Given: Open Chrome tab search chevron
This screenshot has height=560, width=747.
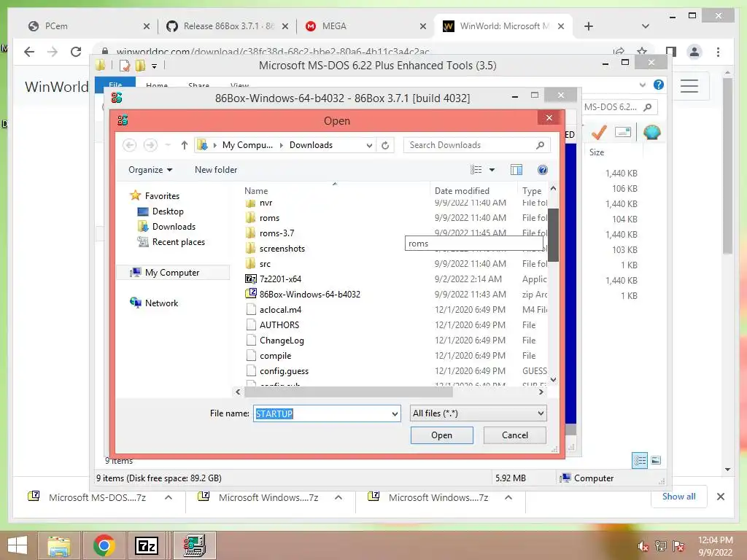Looking at the screenshot, I should [x=646, y=26].
